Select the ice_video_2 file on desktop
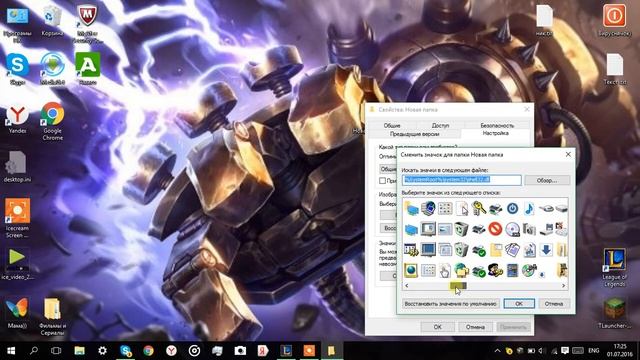 (x=17, y=264)
